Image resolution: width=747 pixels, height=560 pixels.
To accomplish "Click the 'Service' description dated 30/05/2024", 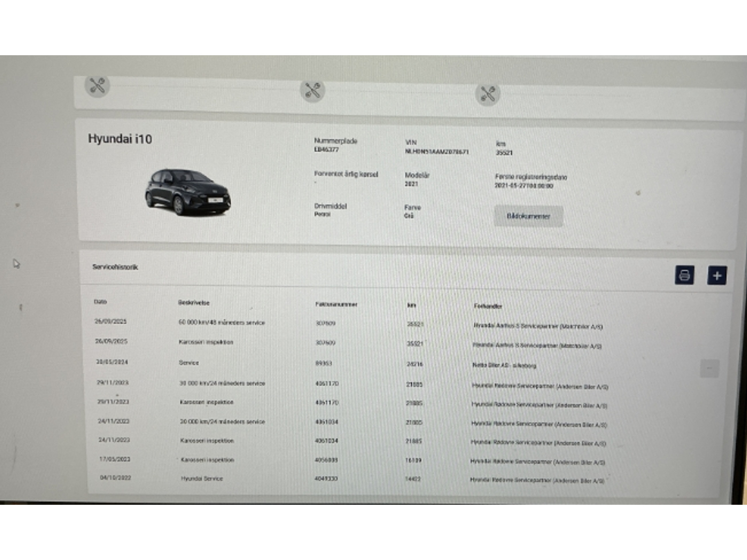I will pyautogui.click(x=189, y=362).
